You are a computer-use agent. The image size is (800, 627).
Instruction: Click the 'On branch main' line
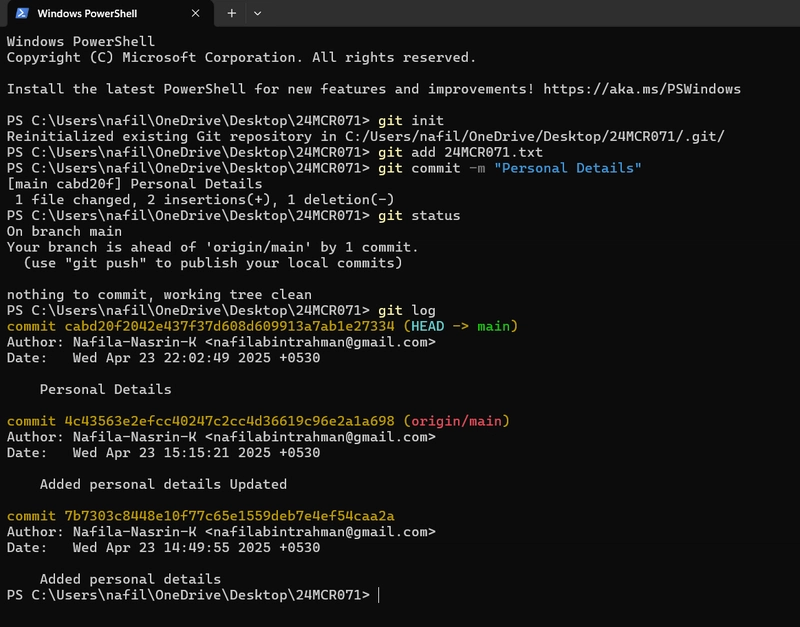tap(64, 232)
